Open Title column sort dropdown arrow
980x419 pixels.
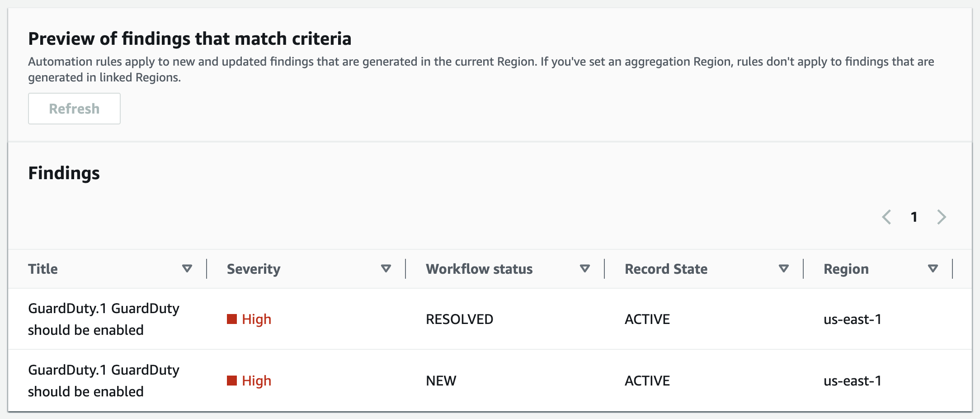coord(187,269)
